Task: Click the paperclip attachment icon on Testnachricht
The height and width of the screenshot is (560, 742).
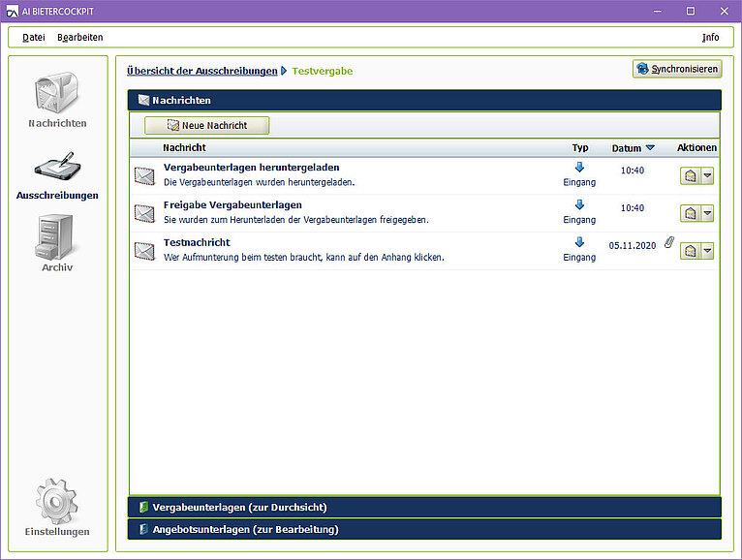Action: click(668, 245)
